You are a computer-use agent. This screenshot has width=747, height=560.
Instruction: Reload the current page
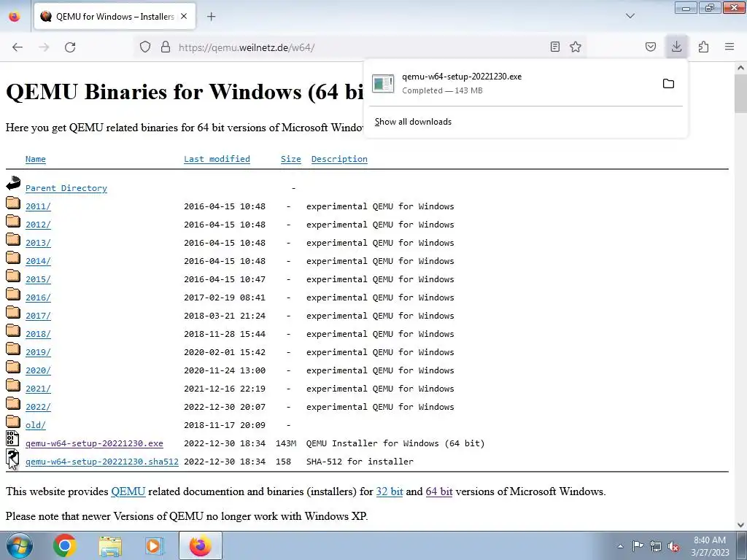point(70,47)
